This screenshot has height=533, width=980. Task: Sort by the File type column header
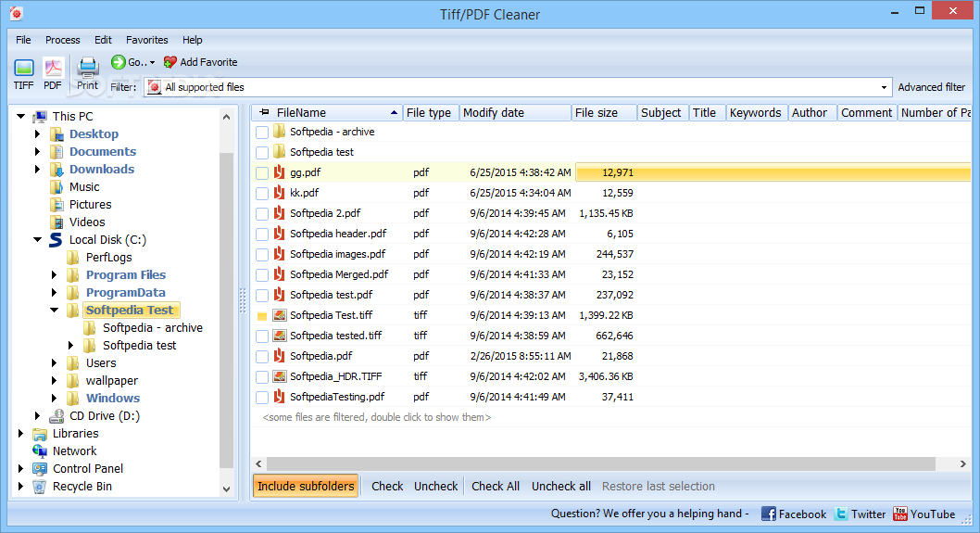(431, 112)
